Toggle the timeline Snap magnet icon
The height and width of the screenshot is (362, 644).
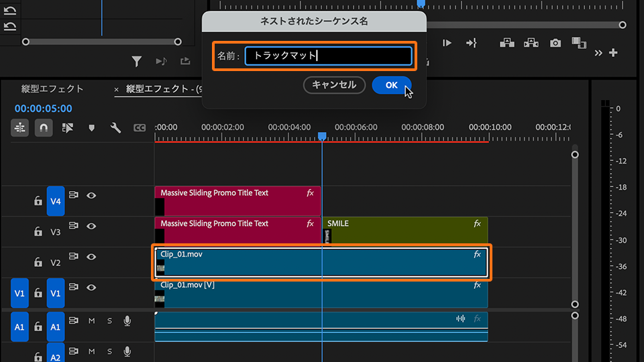pyautogui.click(x=43, y=127)
